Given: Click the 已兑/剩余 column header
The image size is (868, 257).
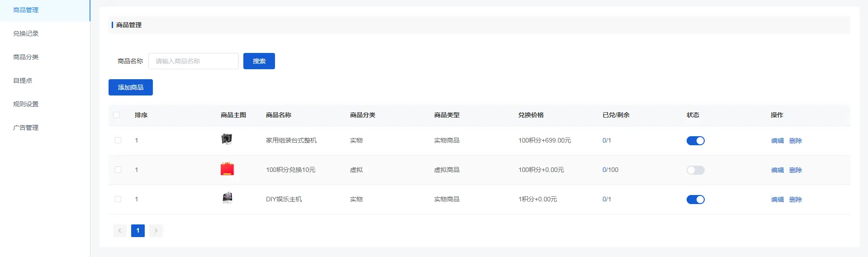Looking at the screenshot, I should (616, 115).
